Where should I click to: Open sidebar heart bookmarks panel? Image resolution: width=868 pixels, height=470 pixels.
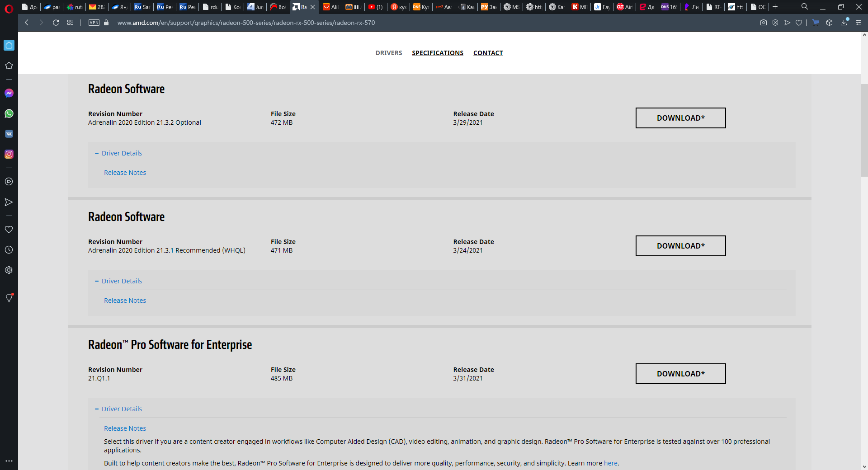tap(9, 230)
